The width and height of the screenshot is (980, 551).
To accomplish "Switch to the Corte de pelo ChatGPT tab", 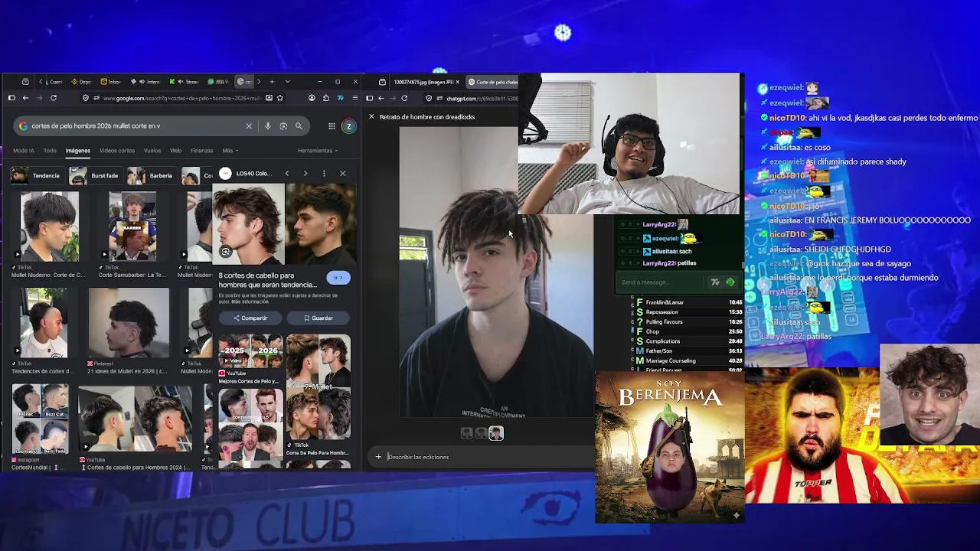I will [x=493, y=82].
